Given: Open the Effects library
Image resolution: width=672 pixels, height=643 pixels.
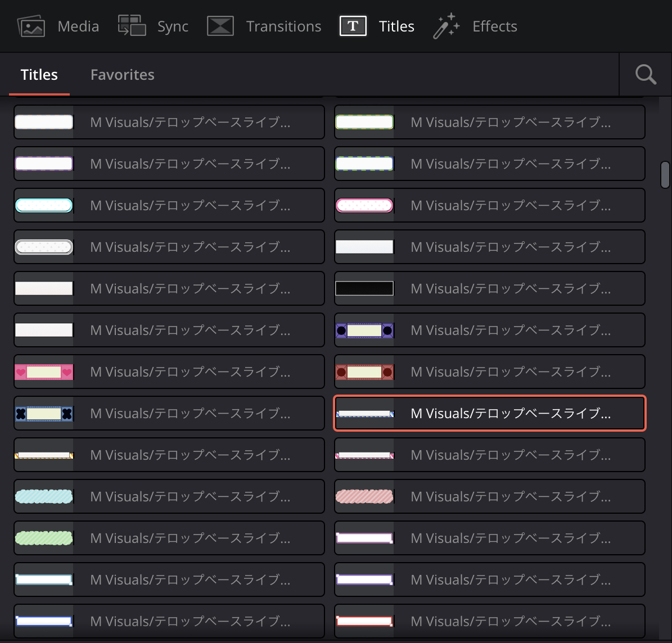Looking at the screenshot, I should [475, 26].
